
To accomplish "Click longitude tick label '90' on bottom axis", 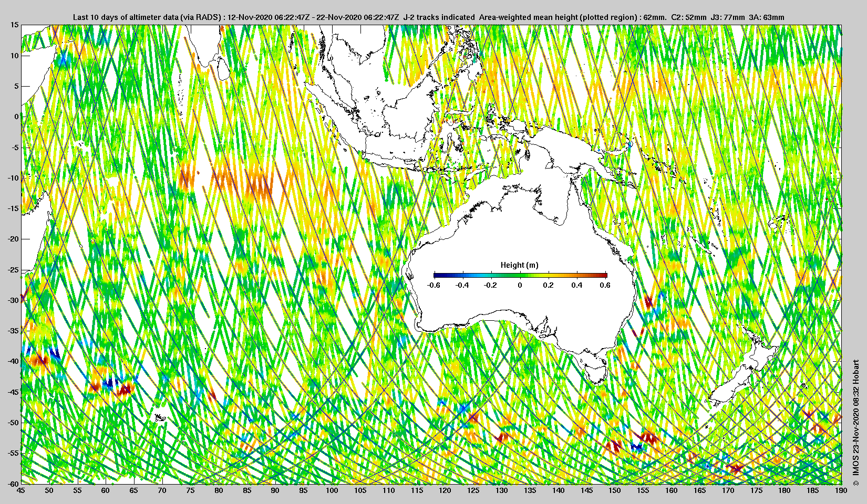I will point(275,490).
